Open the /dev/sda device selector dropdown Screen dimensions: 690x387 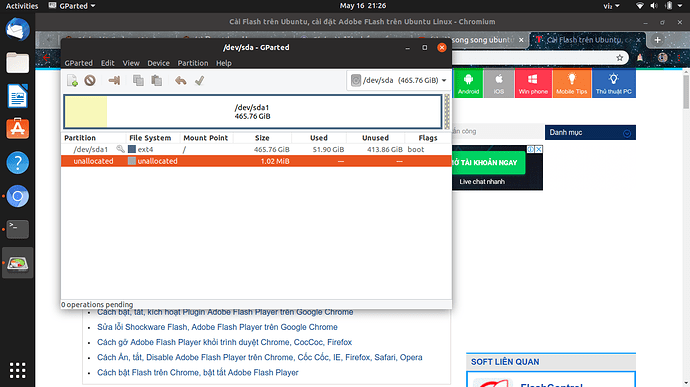click(399, 81)
